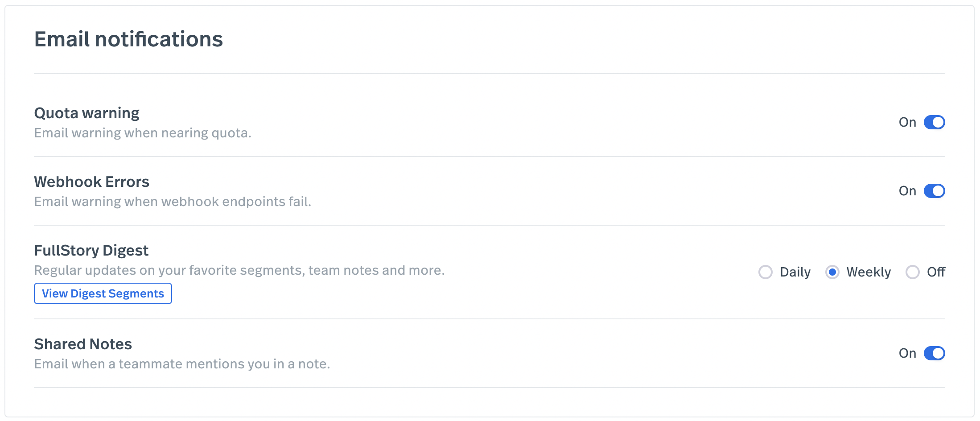Click the On label beside Webhook Errors

[x=907, y=190]
